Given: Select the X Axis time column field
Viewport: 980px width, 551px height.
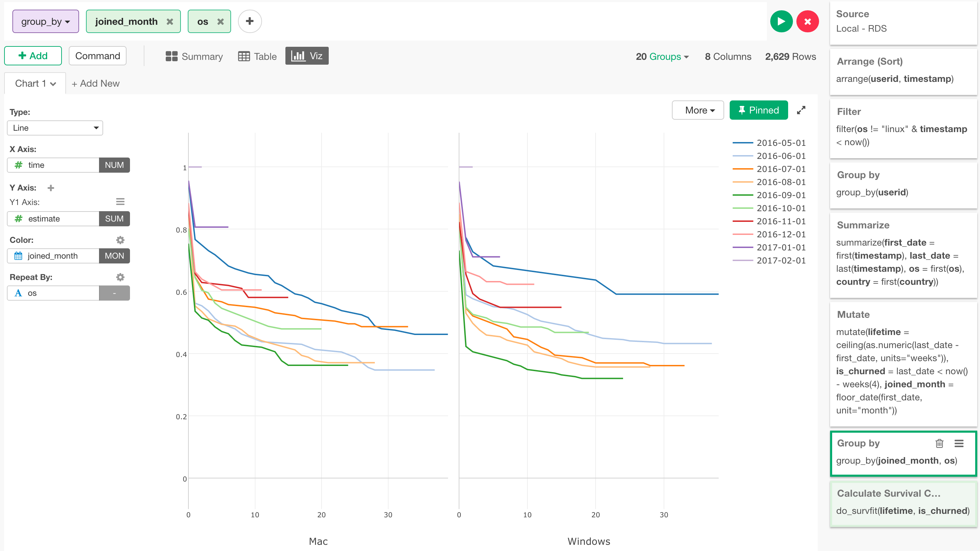Looking at the screenshot, I should (53, 165).
